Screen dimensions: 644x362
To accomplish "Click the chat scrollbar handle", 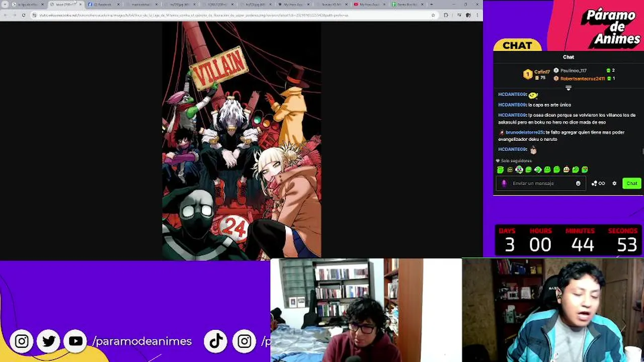I will 642,151.
